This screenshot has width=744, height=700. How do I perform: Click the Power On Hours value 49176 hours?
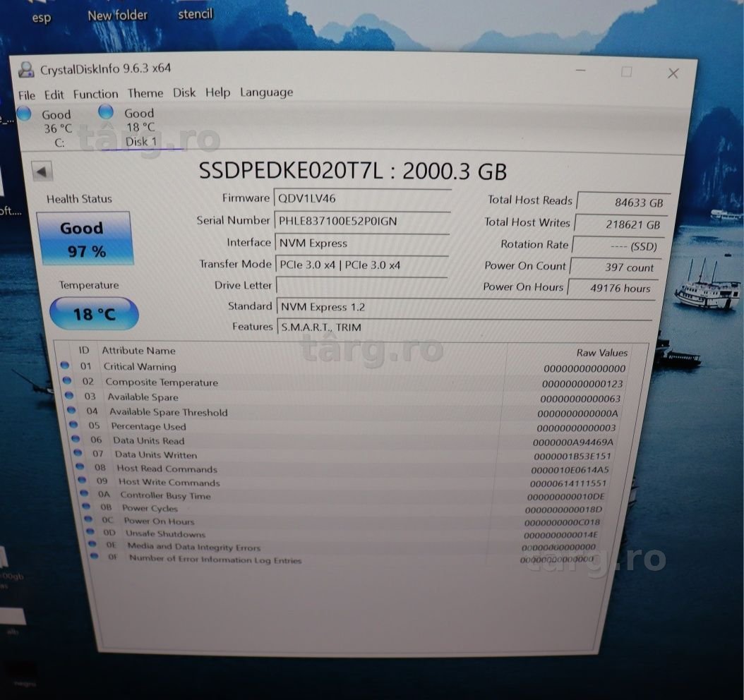(613, 288)
